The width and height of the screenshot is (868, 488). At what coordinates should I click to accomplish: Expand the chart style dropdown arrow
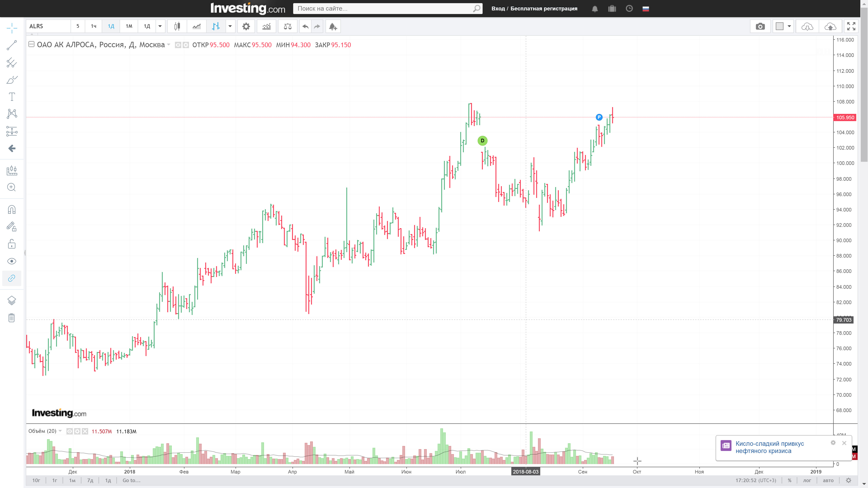pos(230,26)
